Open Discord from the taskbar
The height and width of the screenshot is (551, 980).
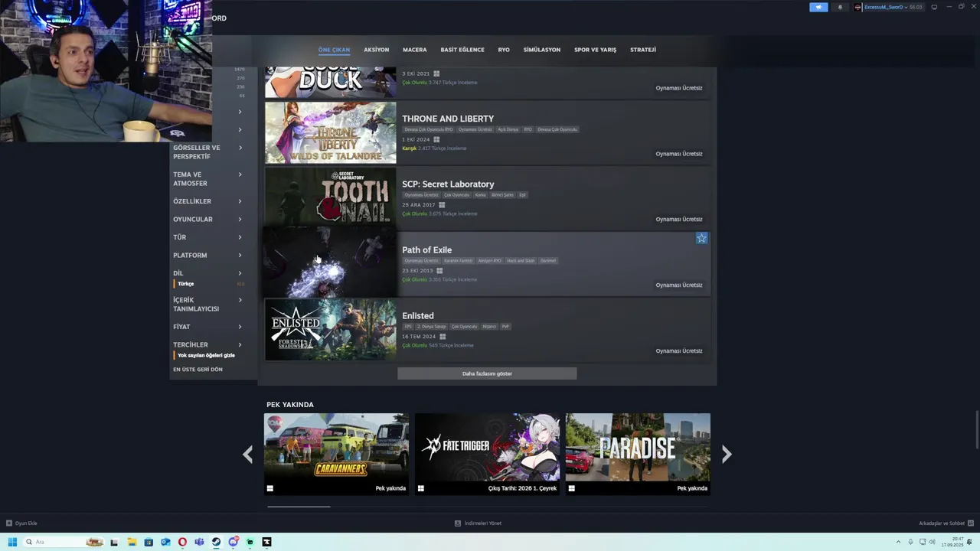coord(233,542)
